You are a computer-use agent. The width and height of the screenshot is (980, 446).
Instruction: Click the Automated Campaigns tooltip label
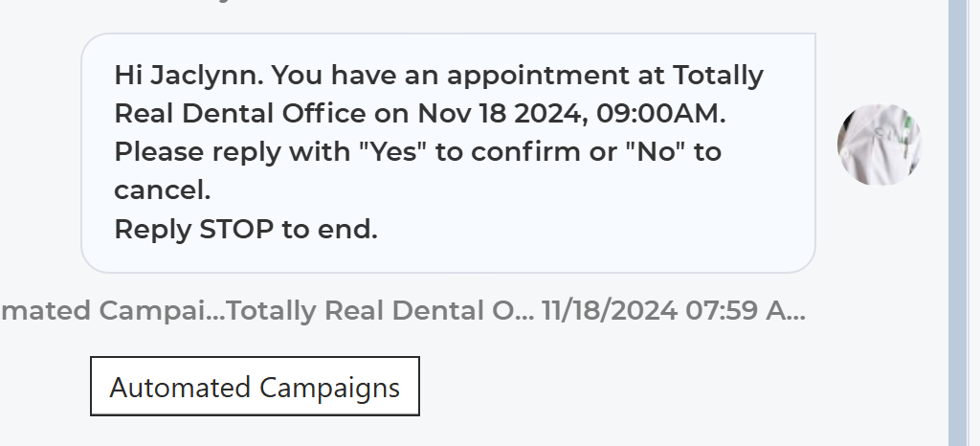coord(255,386)
